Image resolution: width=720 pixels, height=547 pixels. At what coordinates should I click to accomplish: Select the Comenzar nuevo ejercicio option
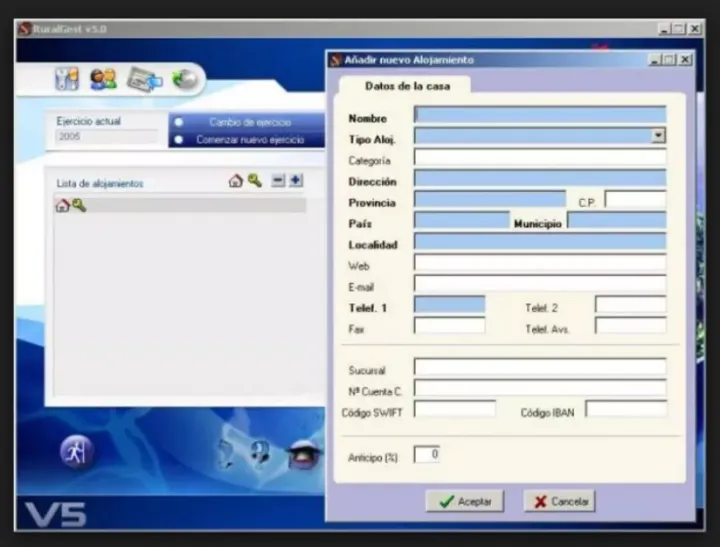coord(178,140)
